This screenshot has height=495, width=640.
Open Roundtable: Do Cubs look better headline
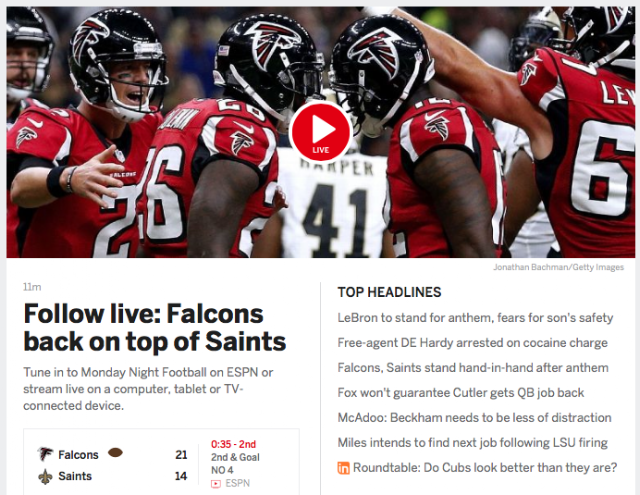point(485,468)
